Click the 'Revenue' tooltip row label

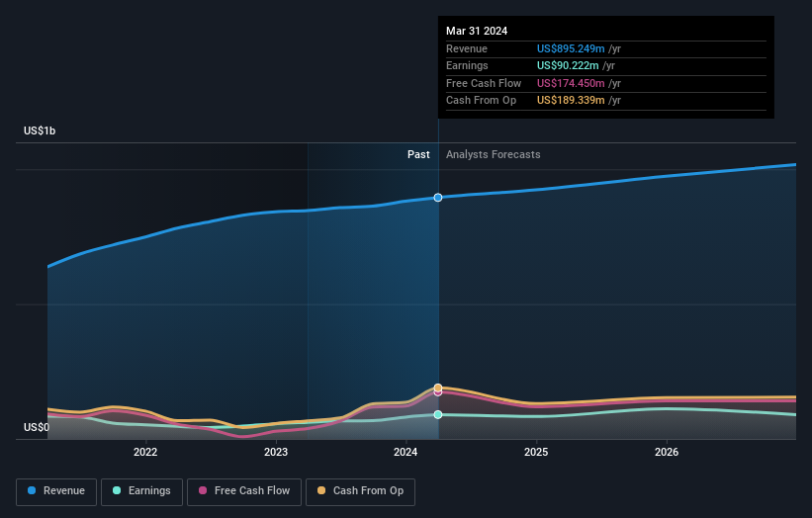pos(467,48)
